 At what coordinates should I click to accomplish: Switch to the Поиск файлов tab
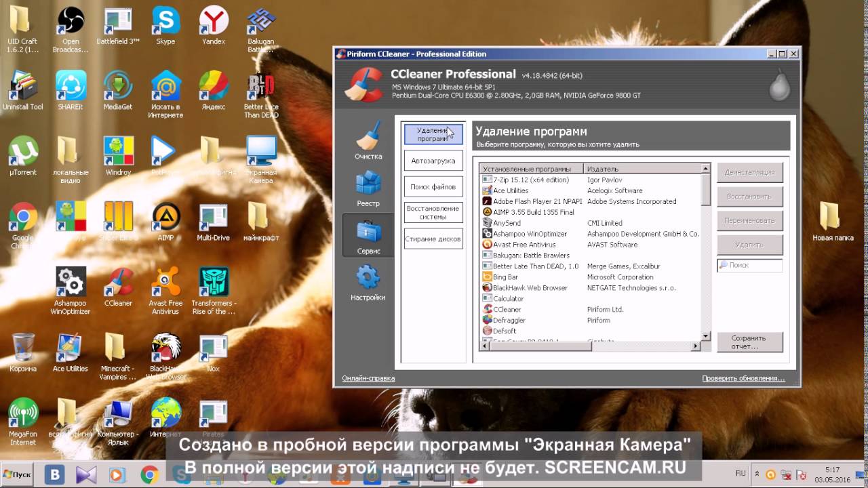[433, 186]
